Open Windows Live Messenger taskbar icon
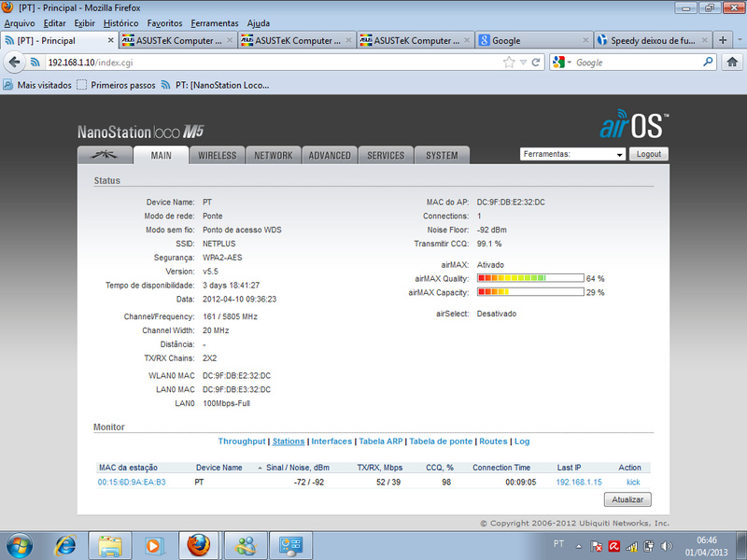747x560 pixels. pyautogui.click(x=246, y=545)
